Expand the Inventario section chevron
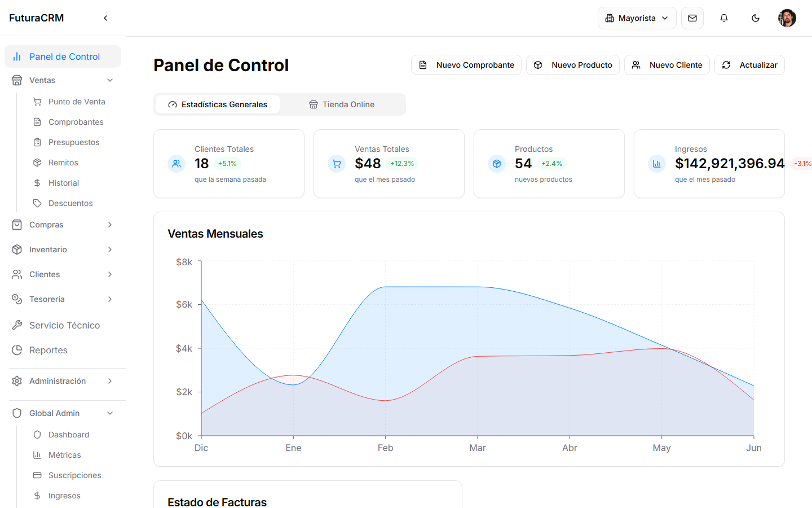 tap(110, 249)
